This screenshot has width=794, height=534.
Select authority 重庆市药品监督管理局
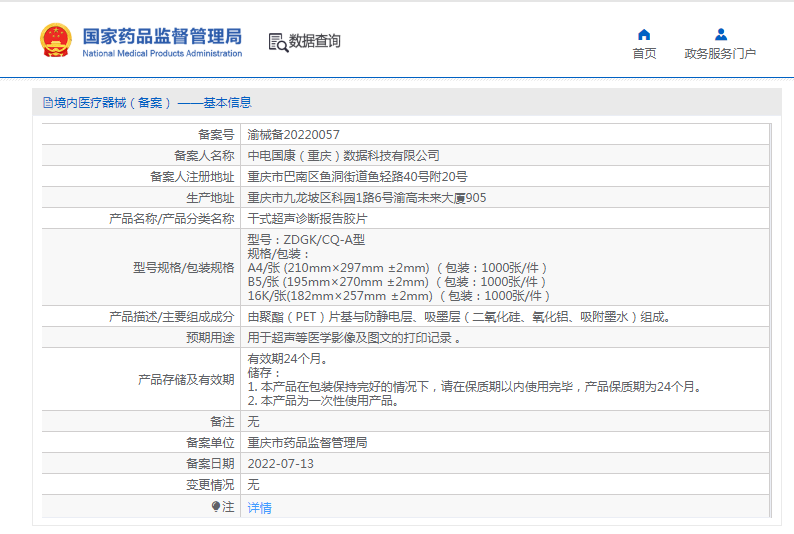pos(307,443)
